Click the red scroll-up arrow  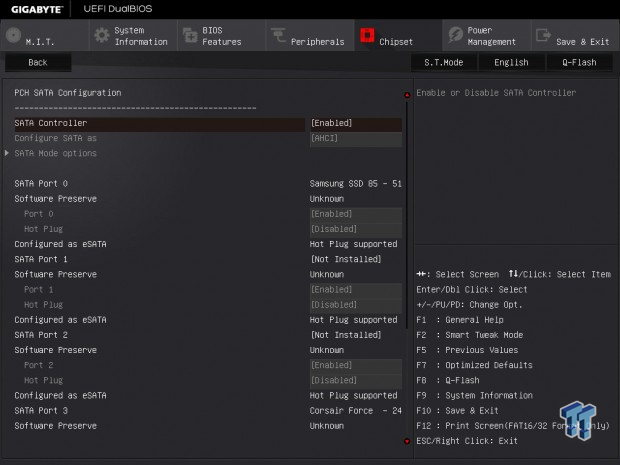pyautogui.click(x=407, y=95)
